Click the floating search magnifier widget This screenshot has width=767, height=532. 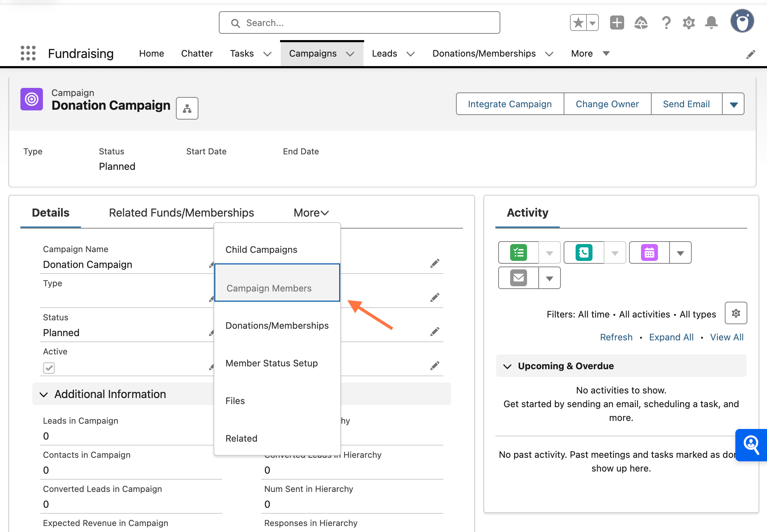(x=751, y=445)
